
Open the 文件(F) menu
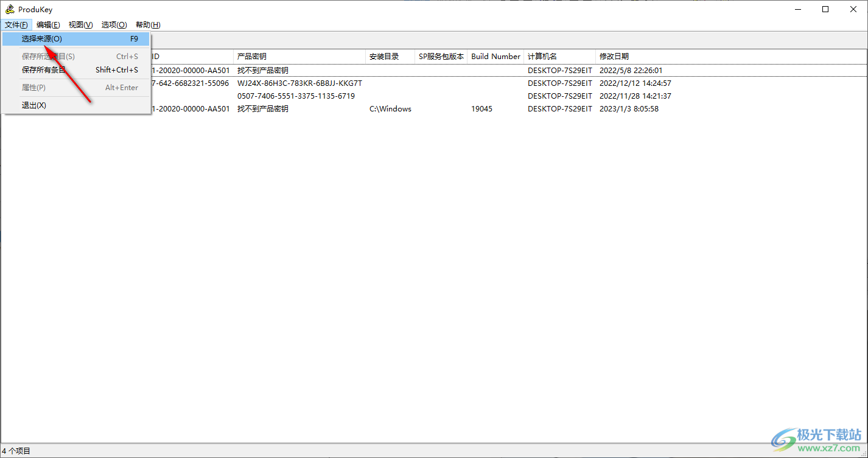(16, 25)
